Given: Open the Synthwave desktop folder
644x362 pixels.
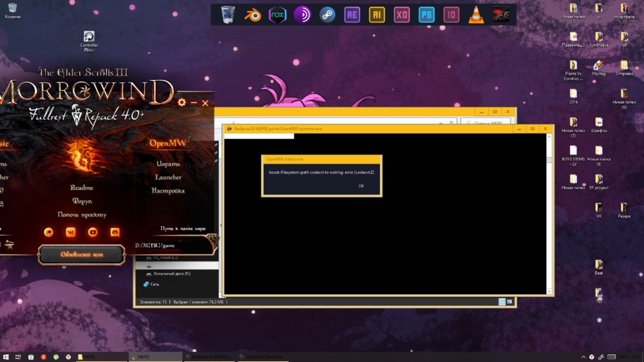Looking at the screenshot, I should tap(599, 39).
